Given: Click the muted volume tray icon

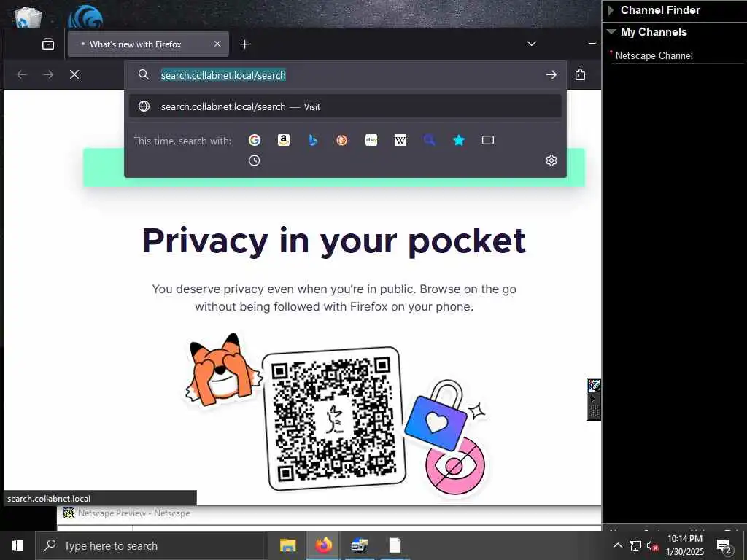Looking at the screenshot, I should coord(652,545).
